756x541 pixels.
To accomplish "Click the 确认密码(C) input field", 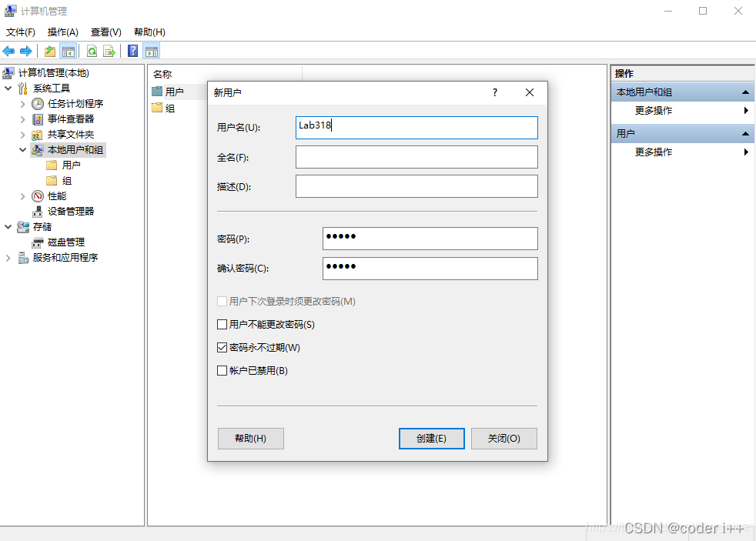I will [x=430, y=269].
